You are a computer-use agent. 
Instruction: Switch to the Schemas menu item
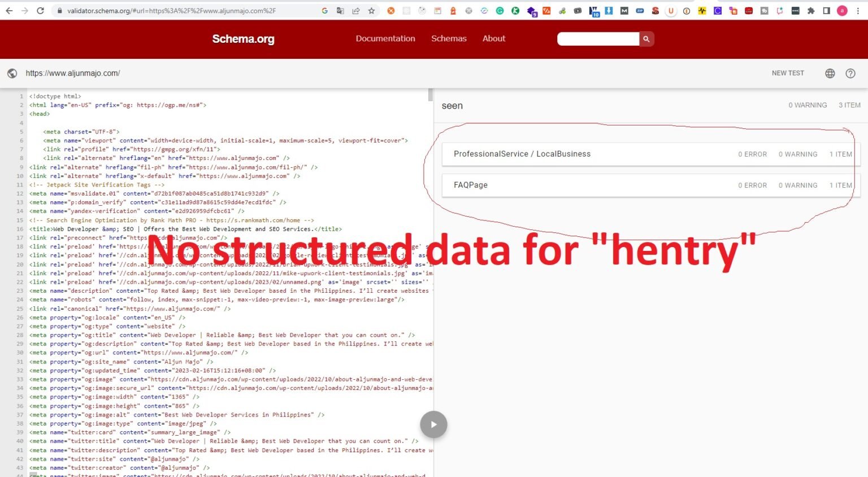(449, 38)
